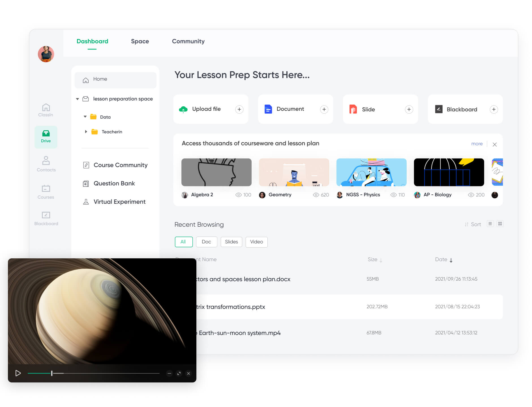Image resolution: width=532 pixels, height=407 pixels.
Task: Click the plus icon on Upload file
Action: click(x=239, y=109)
